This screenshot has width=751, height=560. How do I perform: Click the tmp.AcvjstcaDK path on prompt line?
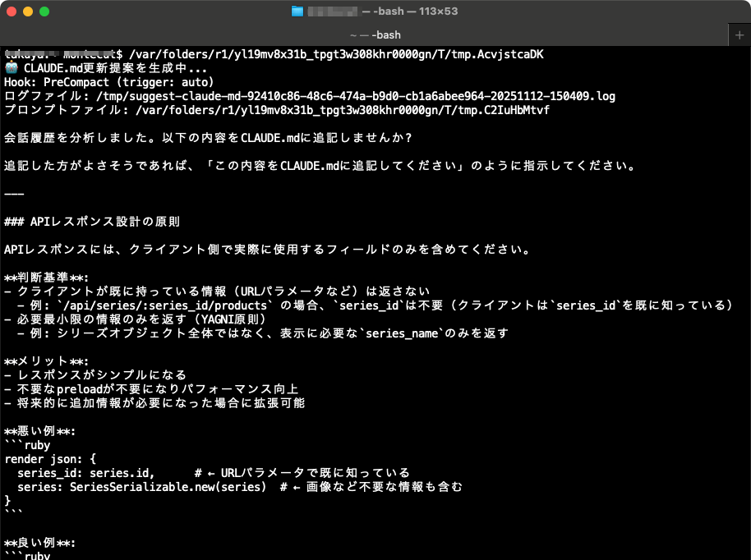(336, 54)
